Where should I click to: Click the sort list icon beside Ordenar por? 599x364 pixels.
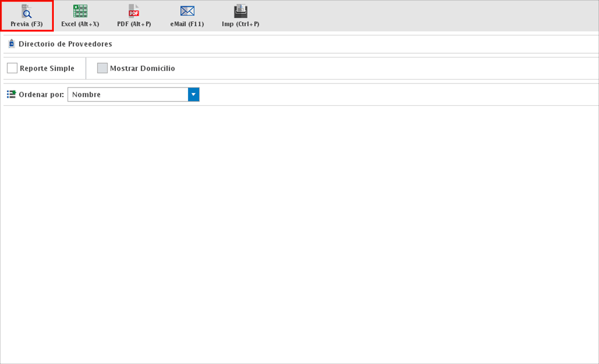pos(11,95)
